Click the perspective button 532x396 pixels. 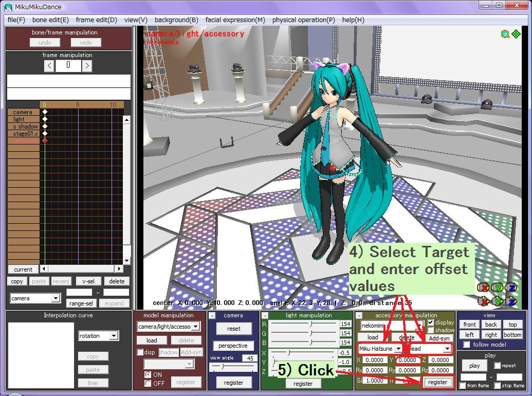tap(233, 346)
